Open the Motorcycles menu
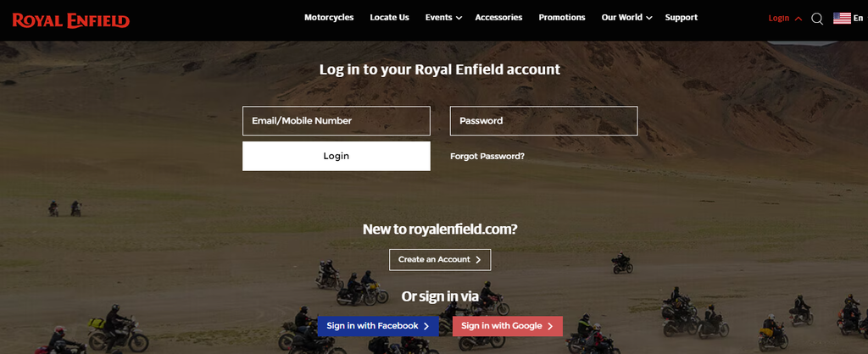This screenshot has height=354, width=868. (x=329, y=17)
